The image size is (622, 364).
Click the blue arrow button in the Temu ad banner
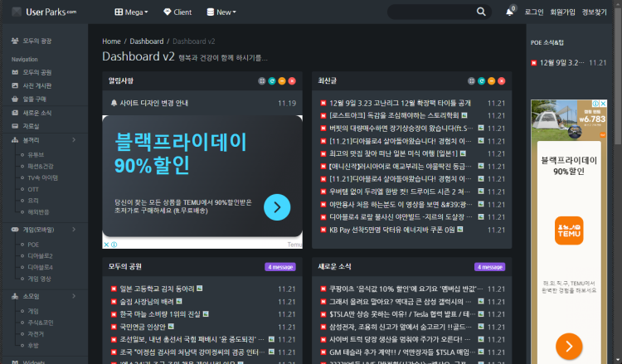(x=277, y=207)
